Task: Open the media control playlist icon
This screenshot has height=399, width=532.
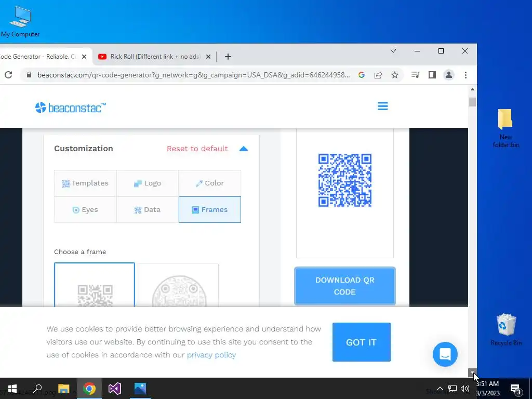Action: tap(415, 75)
